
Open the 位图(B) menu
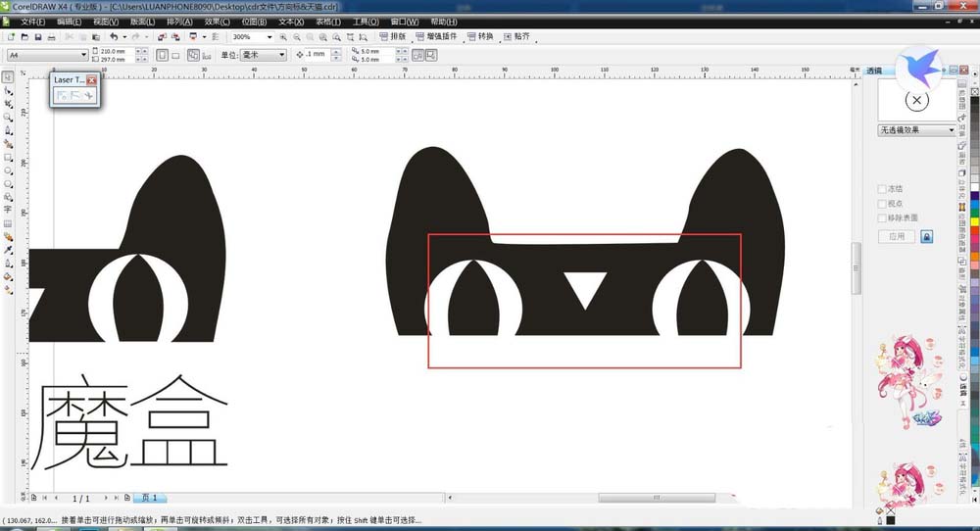(254, 22)
